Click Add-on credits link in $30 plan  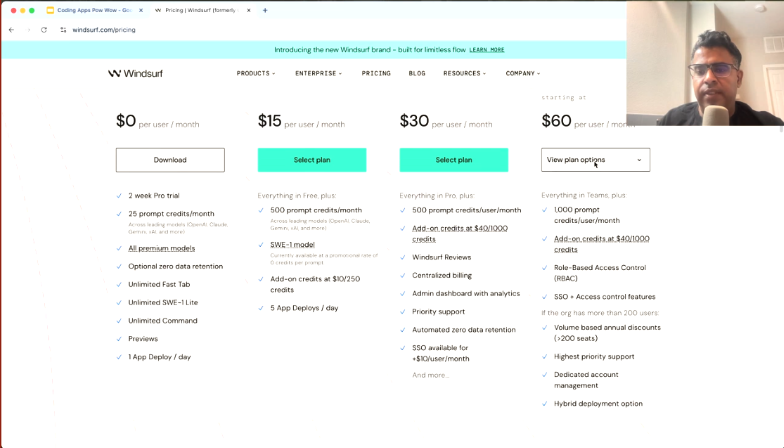pyautogui.click(x=460, y=234)
